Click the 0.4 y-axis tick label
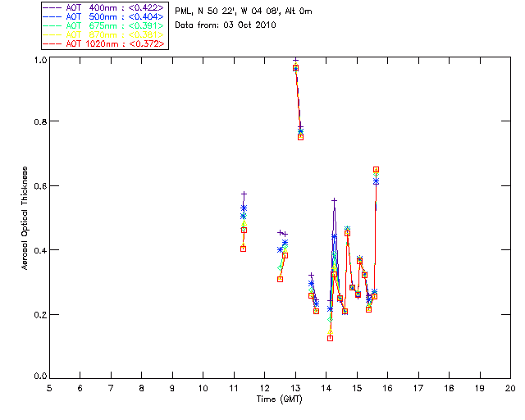 click(x=40, y=250)
